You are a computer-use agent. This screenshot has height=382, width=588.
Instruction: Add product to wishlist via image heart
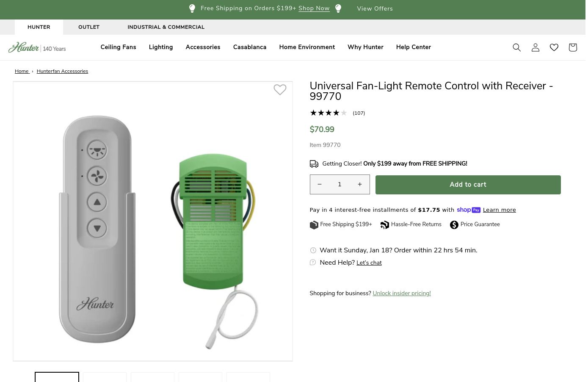coord(280,90)
